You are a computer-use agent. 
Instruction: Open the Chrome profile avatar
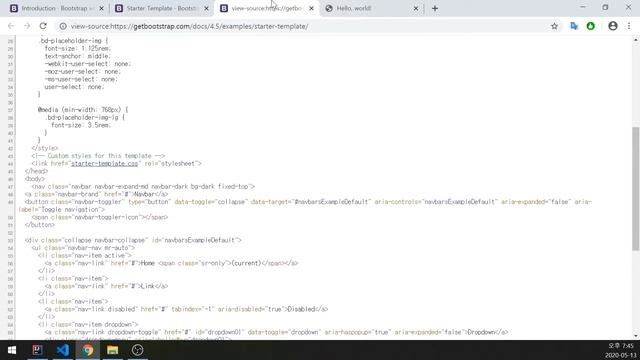click(613, 26)
